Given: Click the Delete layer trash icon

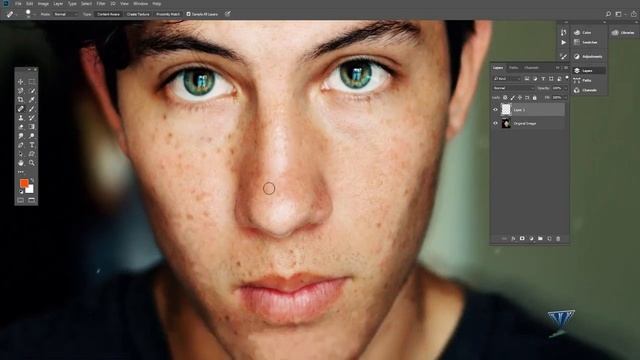Looking at the screenshot, I should (558, 238).
